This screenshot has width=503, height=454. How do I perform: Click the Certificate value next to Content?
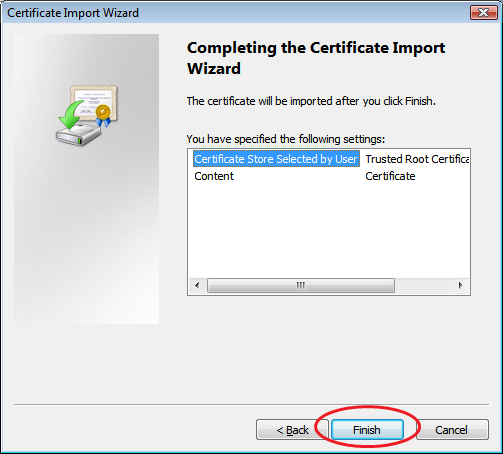pos(390,176)
